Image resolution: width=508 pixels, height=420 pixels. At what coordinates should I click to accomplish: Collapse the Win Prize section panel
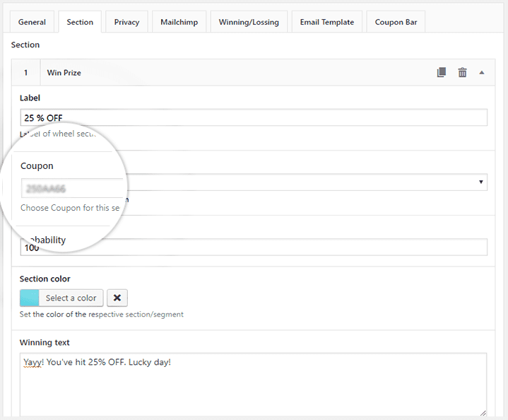click(482, 72)
